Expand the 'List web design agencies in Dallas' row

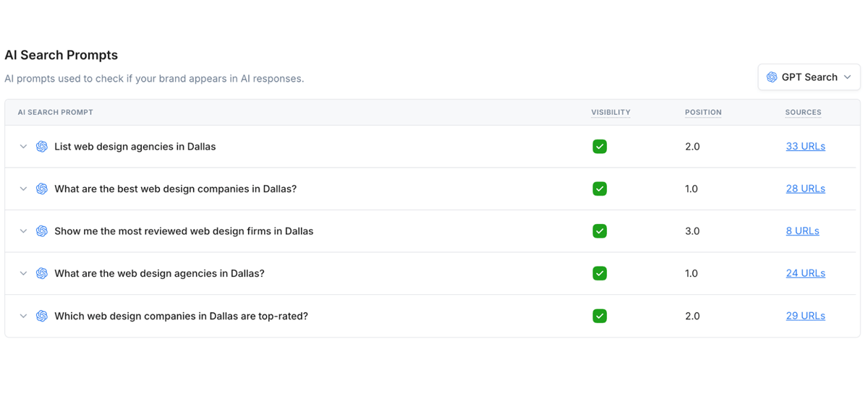23,147
